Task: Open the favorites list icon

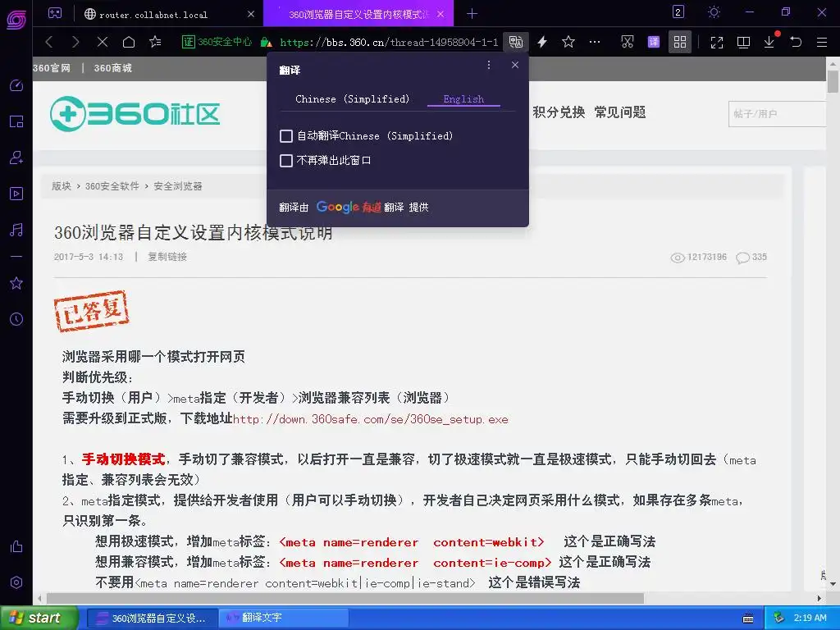Action: pos(155,42)
